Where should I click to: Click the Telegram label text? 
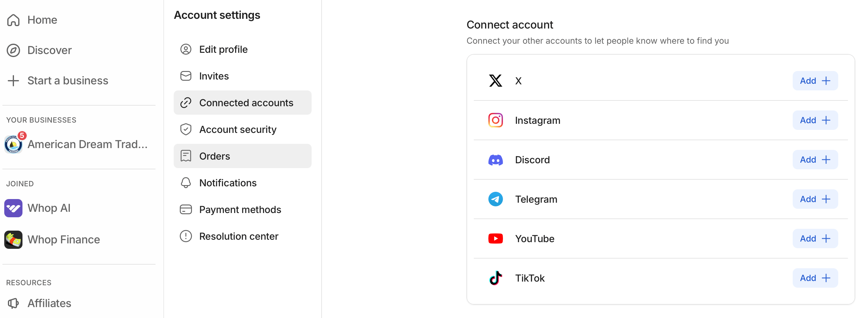point(536,199)
